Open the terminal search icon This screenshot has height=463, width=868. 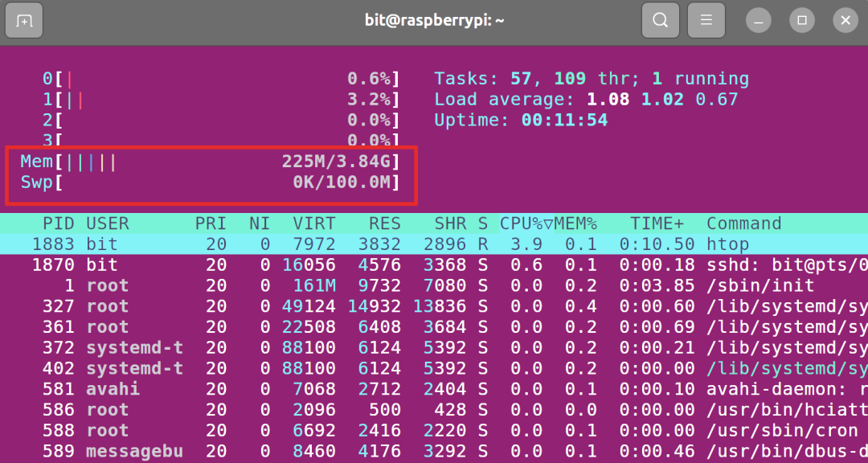(661, 20)
